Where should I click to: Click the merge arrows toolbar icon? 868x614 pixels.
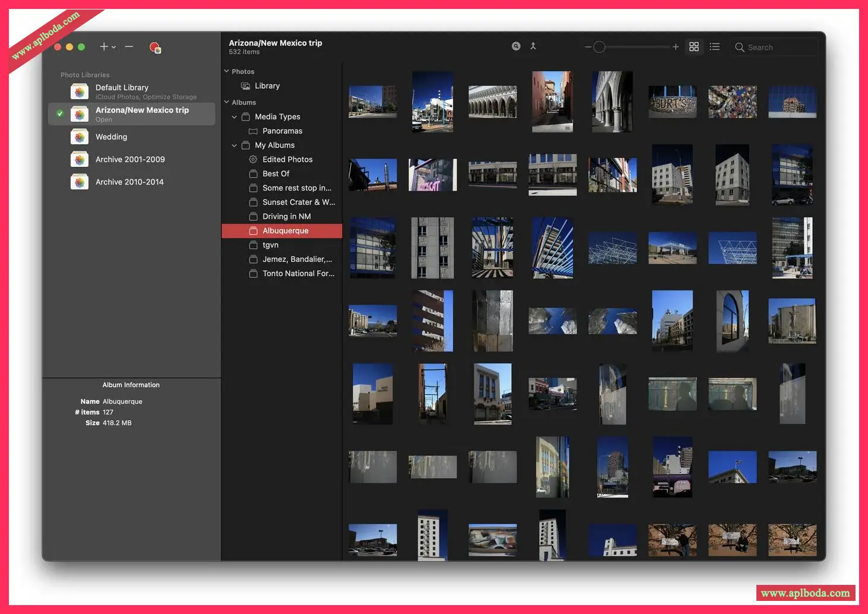(533, 46)
